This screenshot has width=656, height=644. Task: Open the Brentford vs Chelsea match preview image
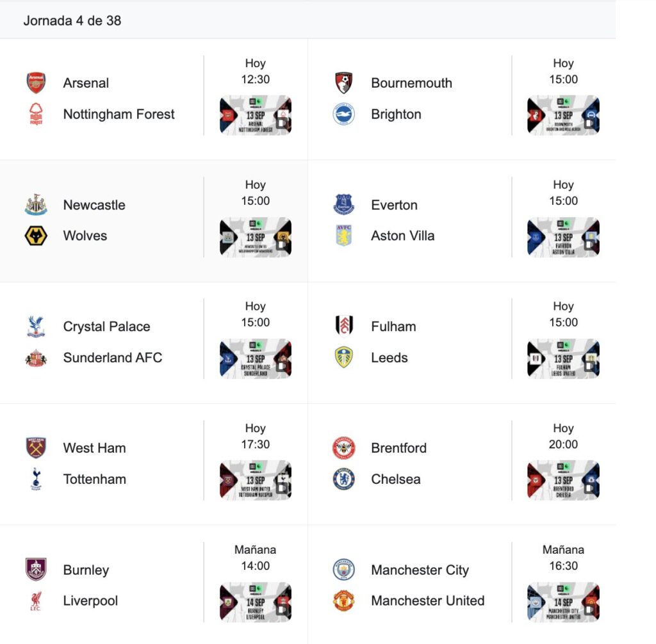(563, 480)
